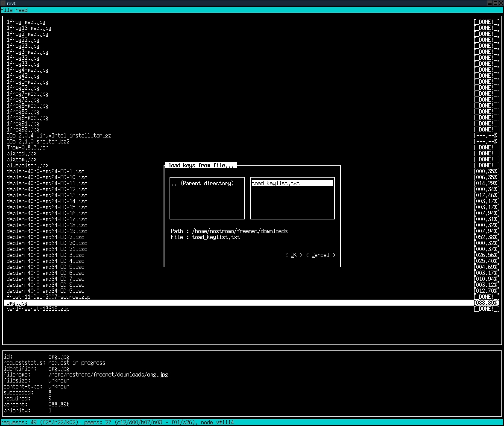Maximize the rxvt terminal window
Screen dimensions: 504x426
[x=495, y=3]
